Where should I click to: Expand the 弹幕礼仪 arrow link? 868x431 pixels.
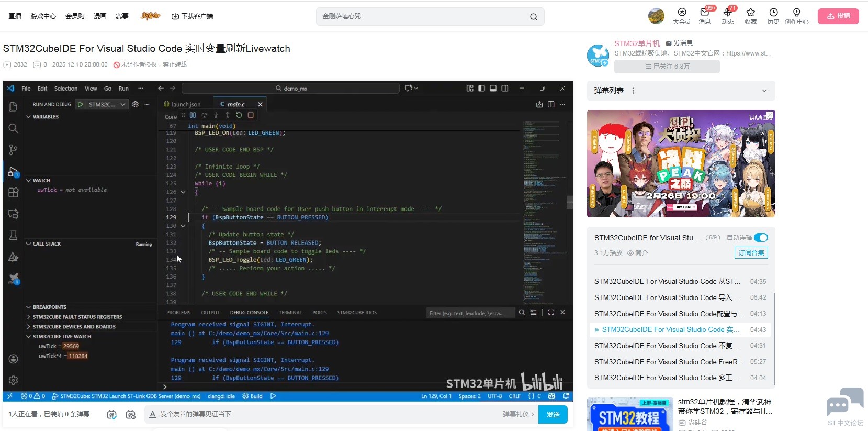518,414
